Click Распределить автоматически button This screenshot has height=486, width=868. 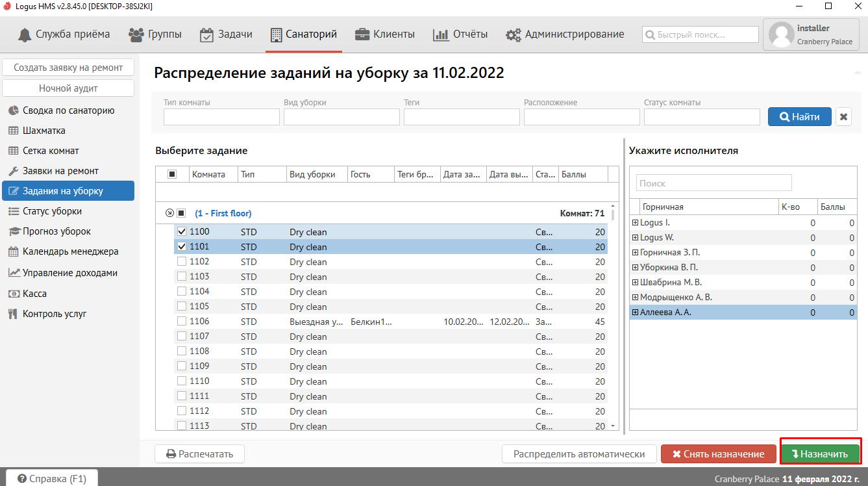[579, 454]
